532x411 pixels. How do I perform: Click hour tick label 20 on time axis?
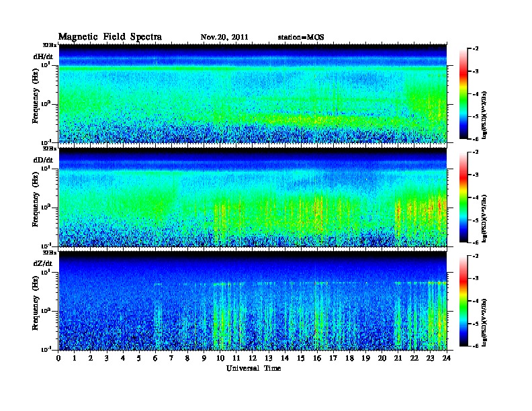382,359
